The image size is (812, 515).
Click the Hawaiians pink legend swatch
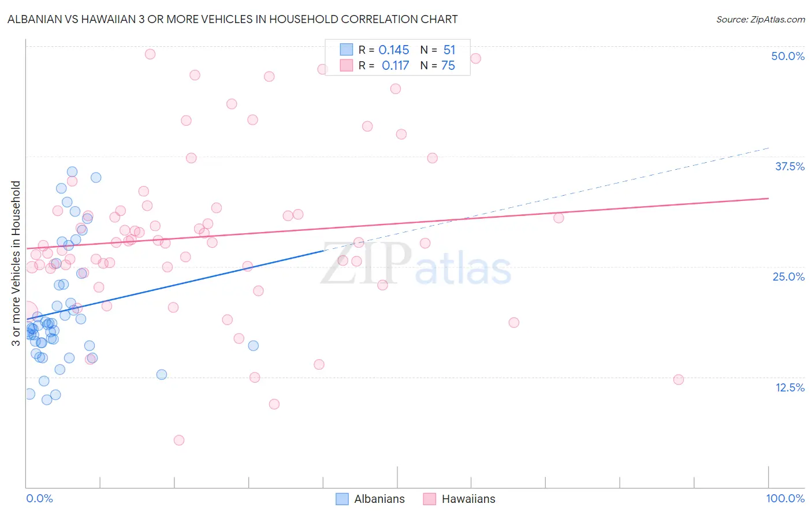point(429,499)
